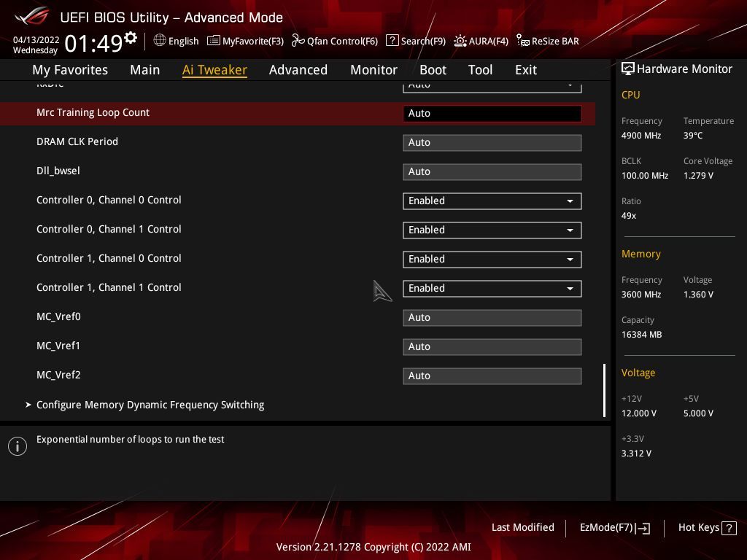Click the MC_Vref1 Auto field
This screenshot has height=560, width=747.
pos(492,346)
